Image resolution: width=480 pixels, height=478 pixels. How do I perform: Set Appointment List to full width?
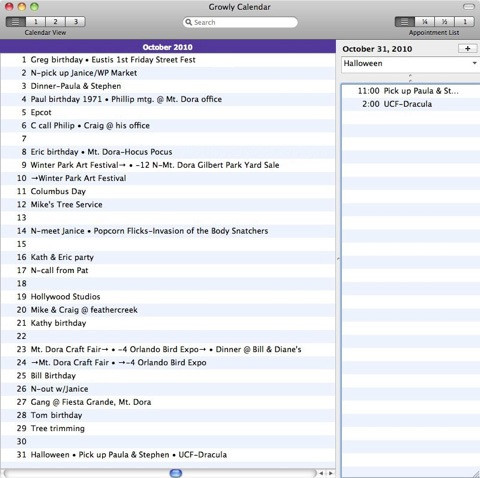tap(464, 22)
